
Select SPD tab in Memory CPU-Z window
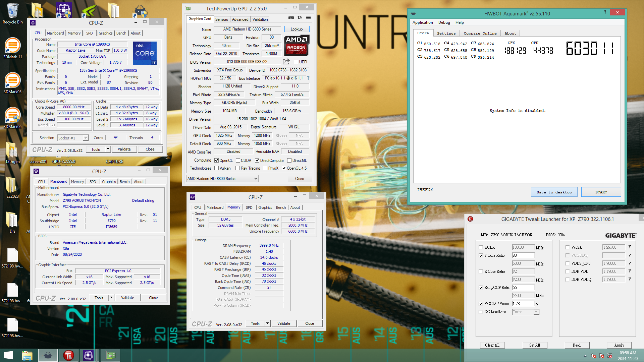tap(249, 207)
